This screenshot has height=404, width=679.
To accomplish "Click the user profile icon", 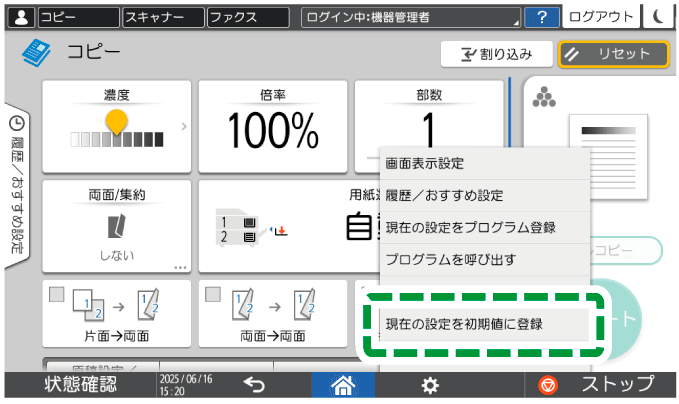I will [x=21, y=17].
